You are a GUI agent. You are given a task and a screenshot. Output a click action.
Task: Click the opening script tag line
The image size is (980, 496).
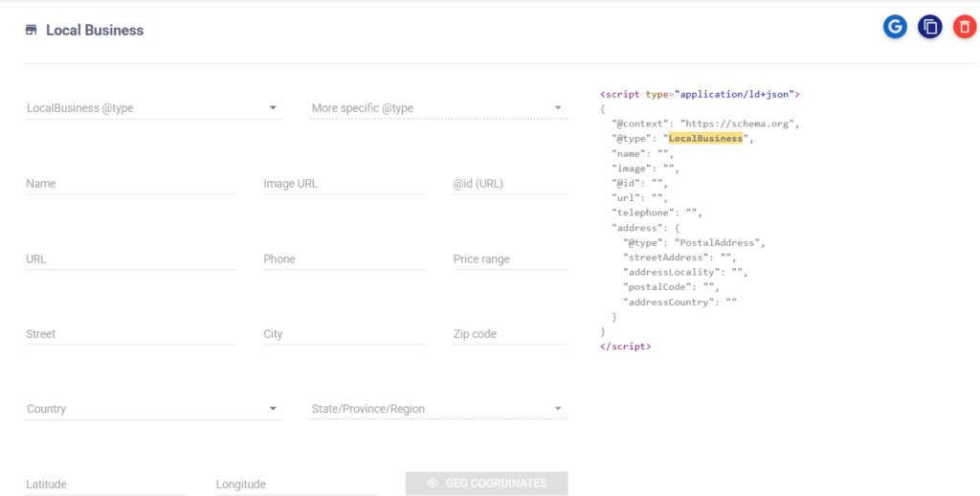pos(700,95)
